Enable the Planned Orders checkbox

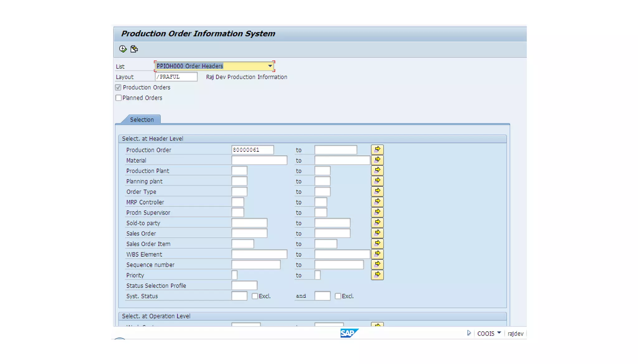tap(118, 98)
